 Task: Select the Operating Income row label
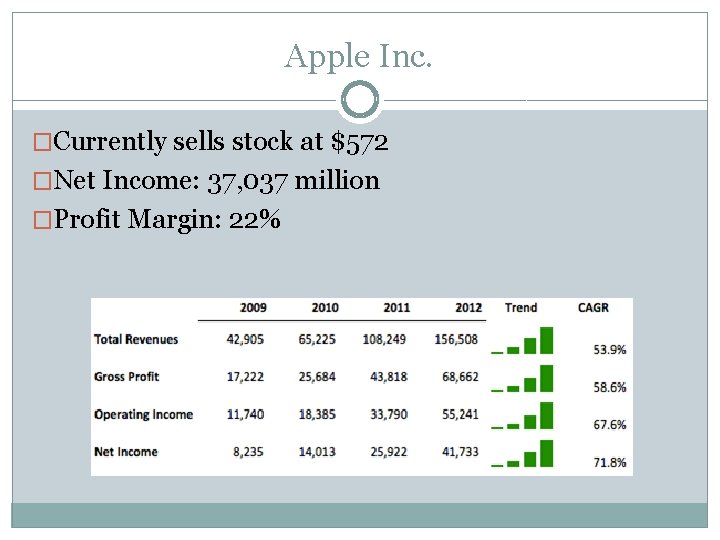[x=143, y=415]
